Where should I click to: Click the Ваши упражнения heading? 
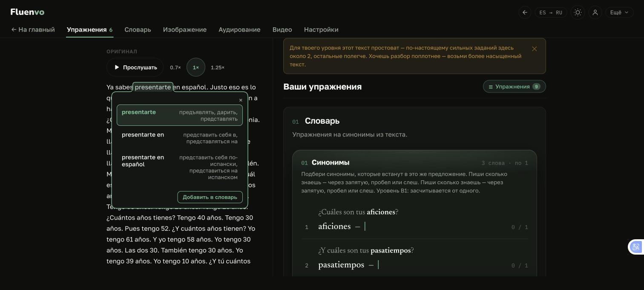(x=322, y=87)
